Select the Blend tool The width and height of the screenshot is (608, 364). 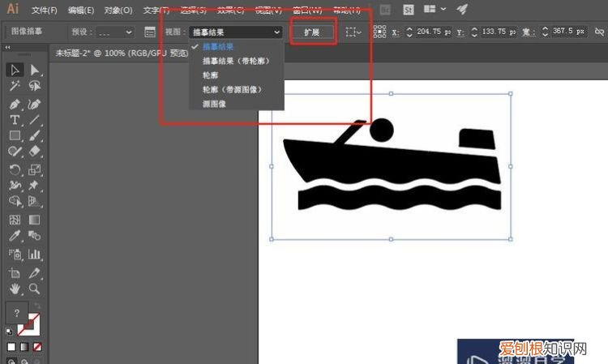(35, 235)
